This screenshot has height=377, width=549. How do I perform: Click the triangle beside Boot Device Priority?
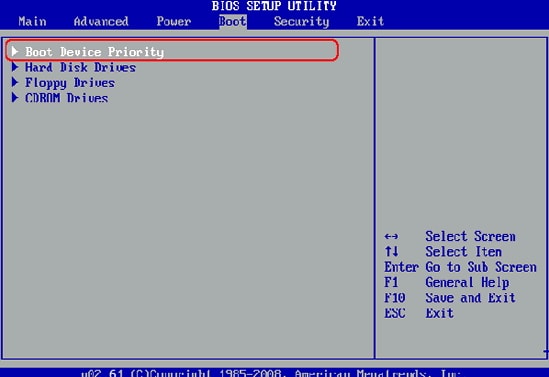click(x=15, y=51)
